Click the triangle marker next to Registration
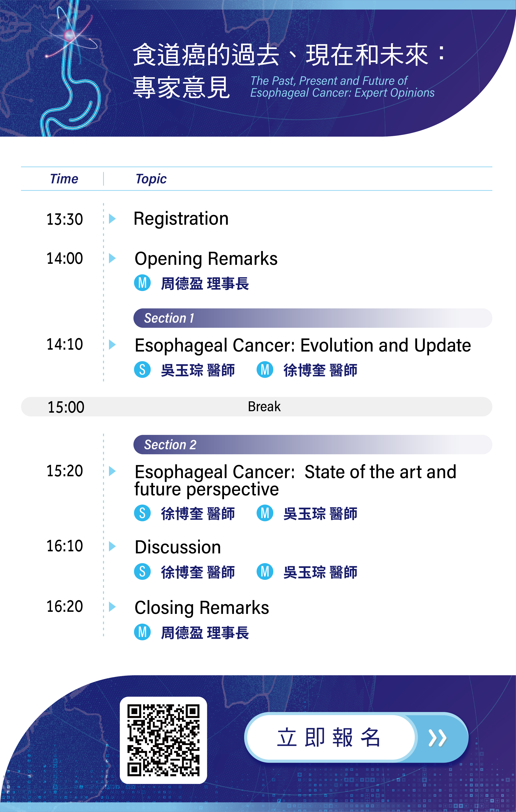The width and height of the screenshot is (516, 812). pyautogui.click(x=112, y=218)
